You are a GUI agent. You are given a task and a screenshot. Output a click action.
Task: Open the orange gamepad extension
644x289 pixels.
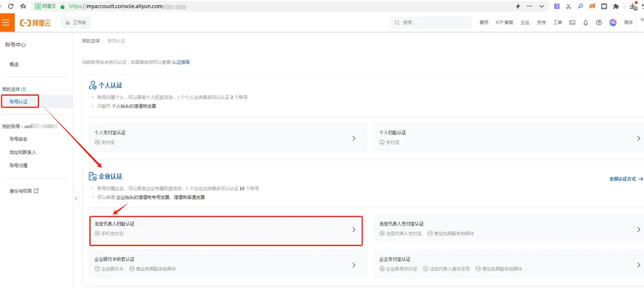point(592,6)
